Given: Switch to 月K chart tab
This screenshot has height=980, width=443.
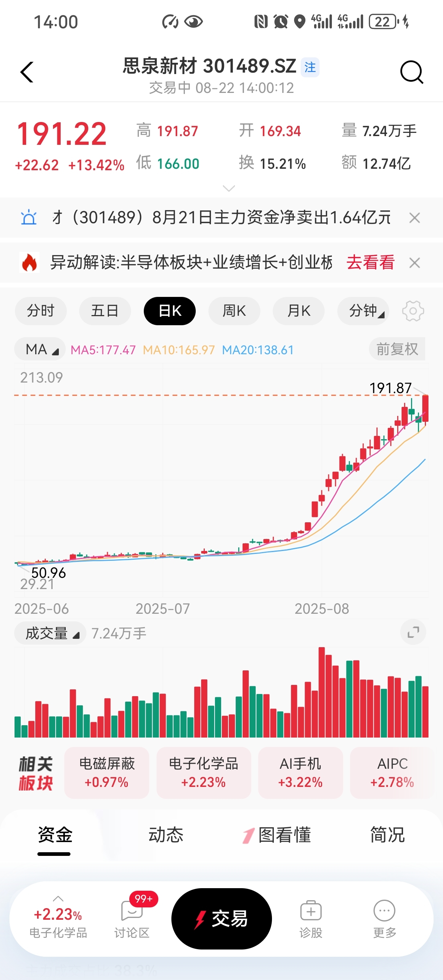Looking at the screenshot, I should pos(298,311).
